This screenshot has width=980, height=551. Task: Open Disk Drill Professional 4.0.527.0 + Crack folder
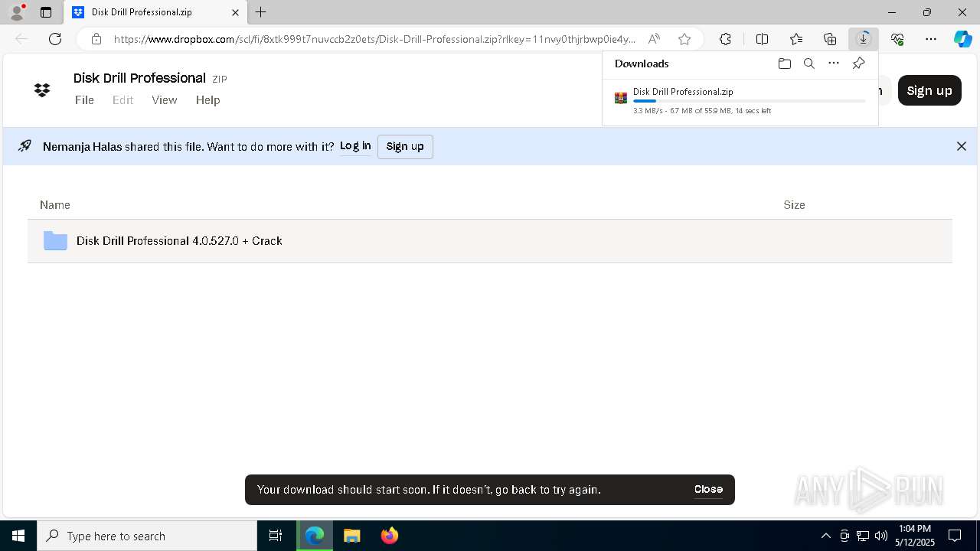coord(179,241)
